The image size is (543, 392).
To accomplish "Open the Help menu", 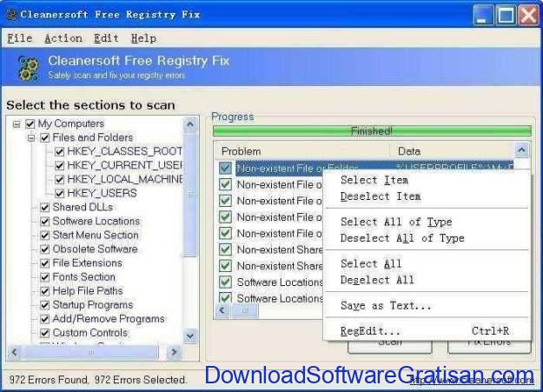I will (143, 38).
